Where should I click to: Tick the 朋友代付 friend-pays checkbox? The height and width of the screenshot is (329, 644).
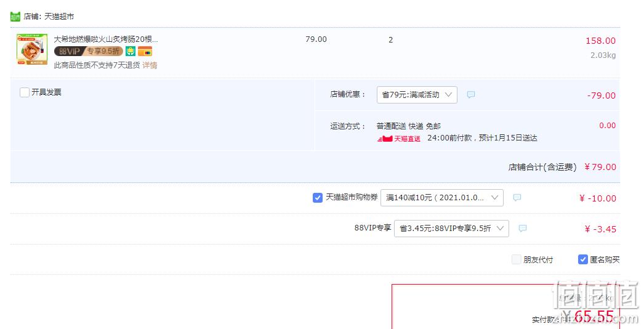517,259
